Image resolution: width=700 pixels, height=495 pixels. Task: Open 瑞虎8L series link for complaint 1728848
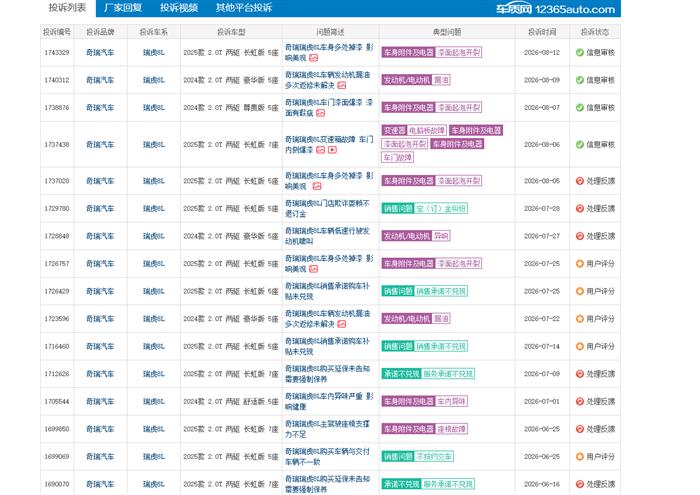[154, 236]
